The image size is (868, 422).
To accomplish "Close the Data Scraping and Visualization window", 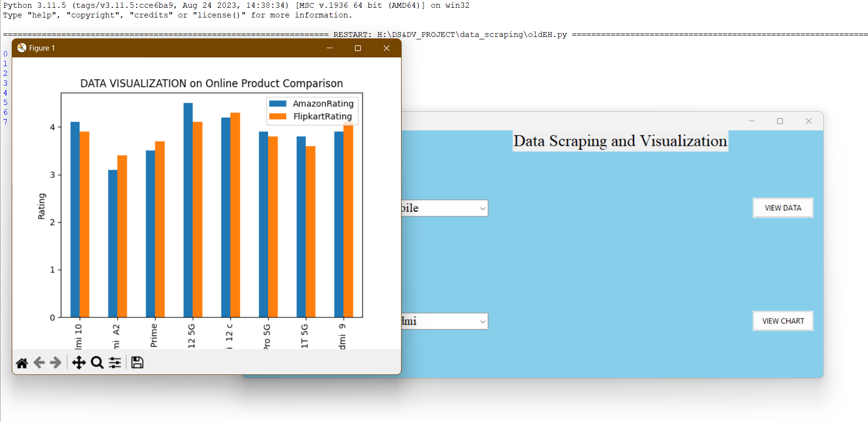I will pyautogui.click(x=809, y=121).
